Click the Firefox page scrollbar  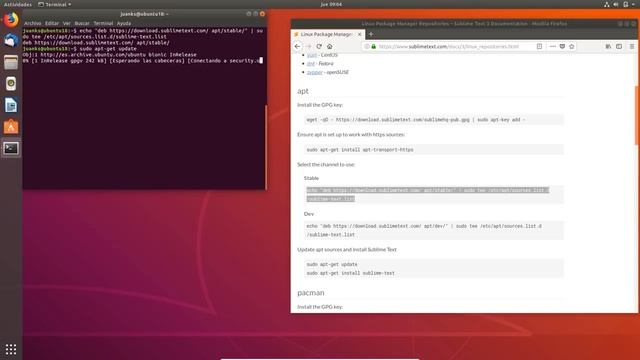(636, 115)
